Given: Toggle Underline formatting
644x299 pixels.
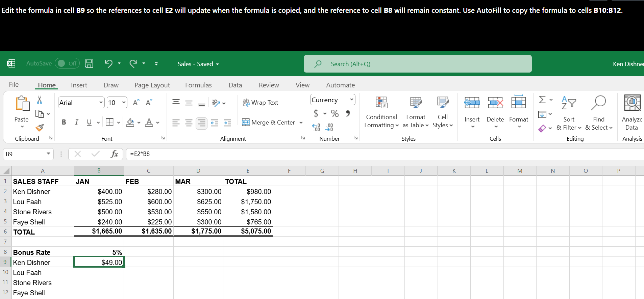Looking at the screenshot, I should tap(89, 122).
